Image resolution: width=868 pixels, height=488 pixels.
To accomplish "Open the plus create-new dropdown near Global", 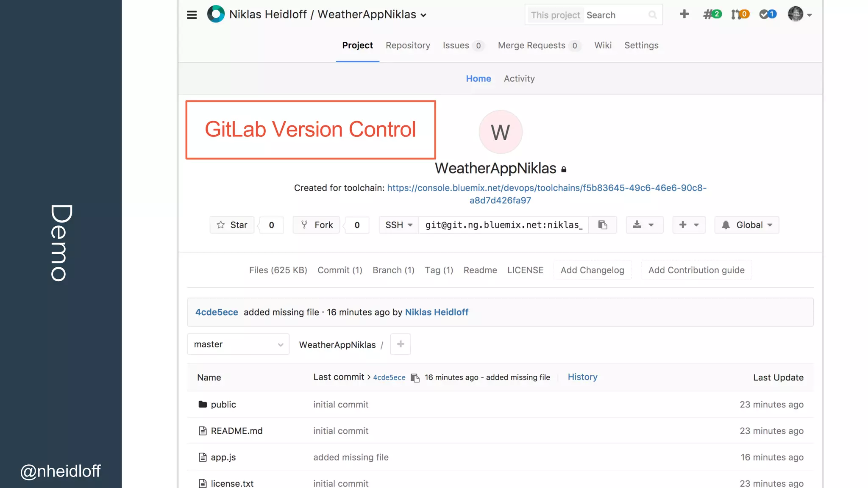I will tap(689, 225).
